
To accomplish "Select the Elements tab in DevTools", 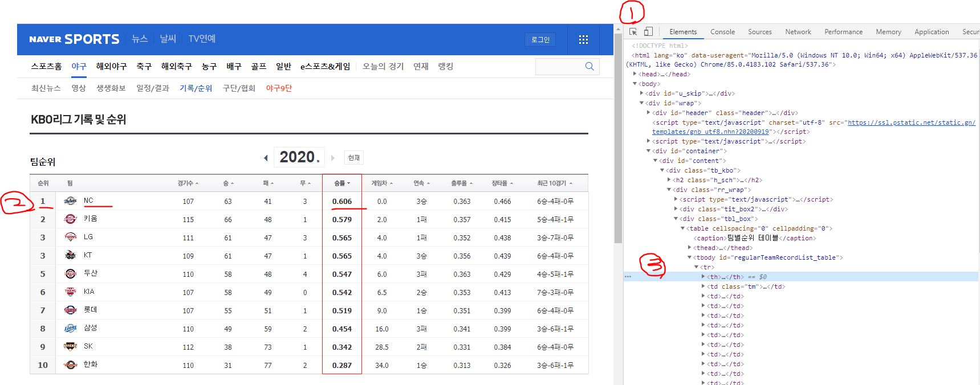I will 683,32.
